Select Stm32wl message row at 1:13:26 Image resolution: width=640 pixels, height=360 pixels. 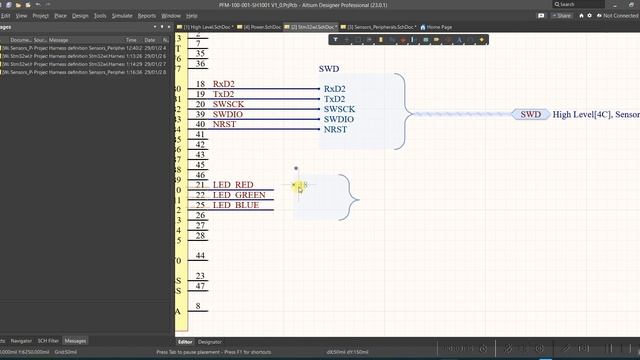[84, 56]
